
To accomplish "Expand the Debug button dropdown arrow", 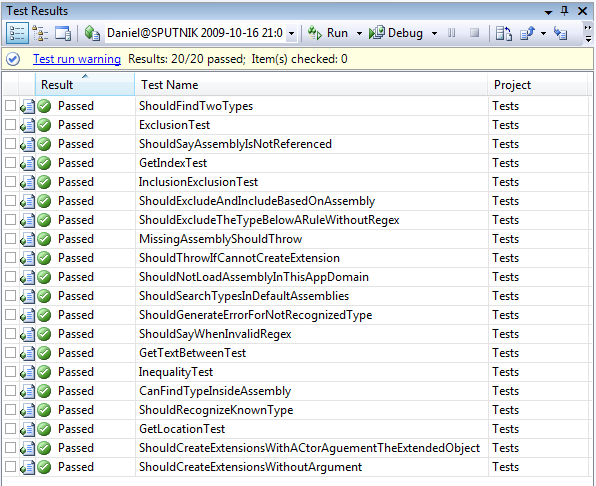I will coord(434,33).
